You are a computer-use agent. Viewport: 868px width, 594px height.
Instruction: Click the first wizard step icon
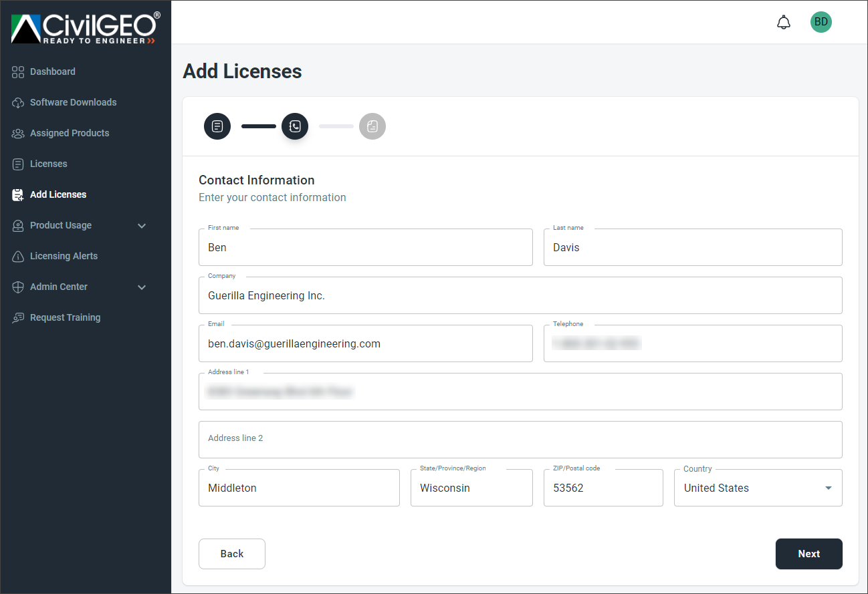click(x=217, y=126)
